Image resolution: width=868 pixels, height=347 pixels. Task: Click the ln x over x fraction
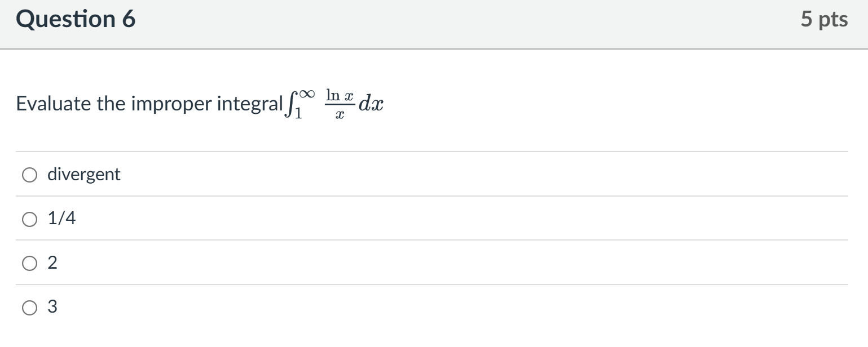tap(341, 104)
